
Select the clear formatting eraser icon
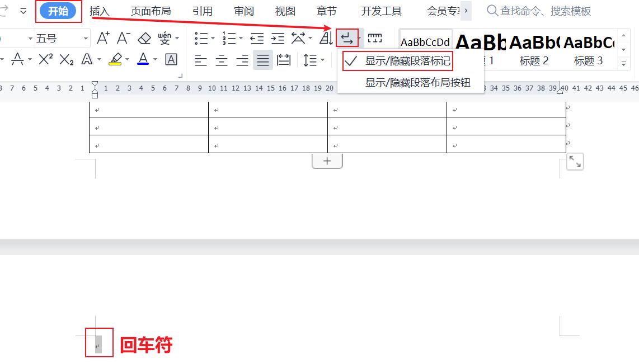point(144,38)
